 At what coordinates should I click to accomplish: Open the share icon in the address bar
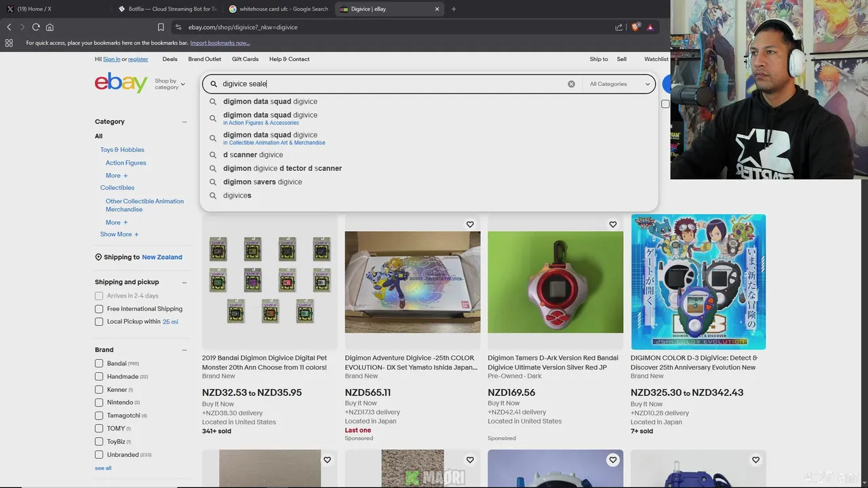coord(618,27)
